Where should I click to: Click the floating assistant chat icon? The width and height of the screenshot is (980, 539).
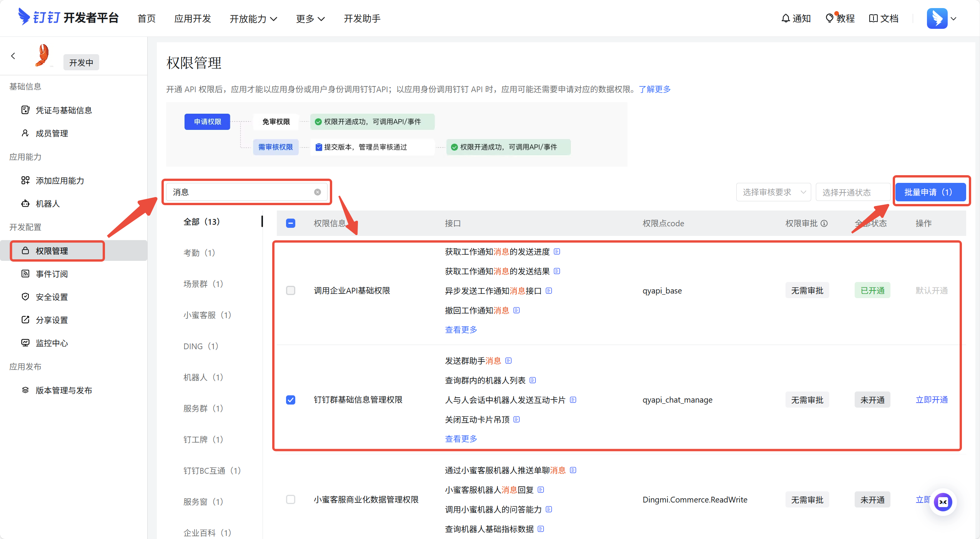(943, 502)
